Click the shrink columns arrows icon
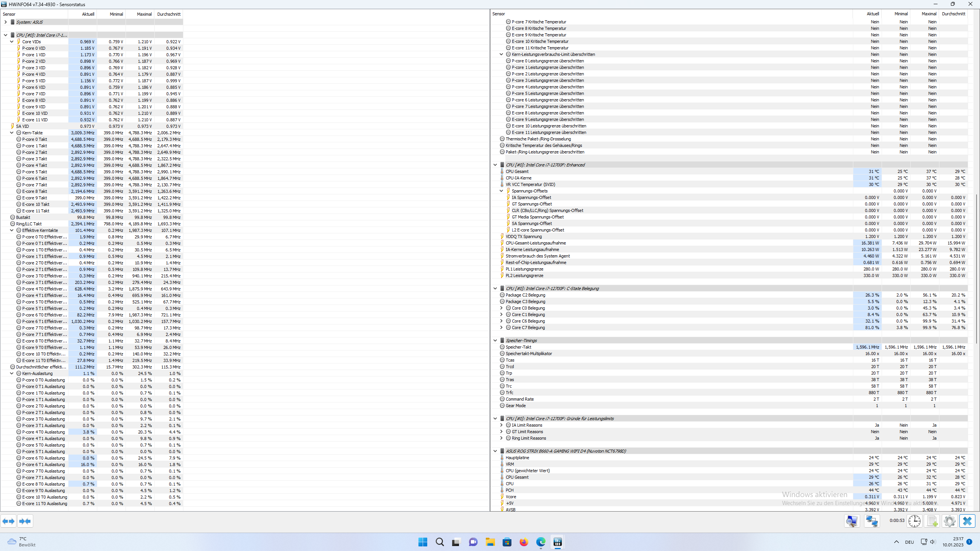This screenshot has height=551, width=980. pos(25,521)
